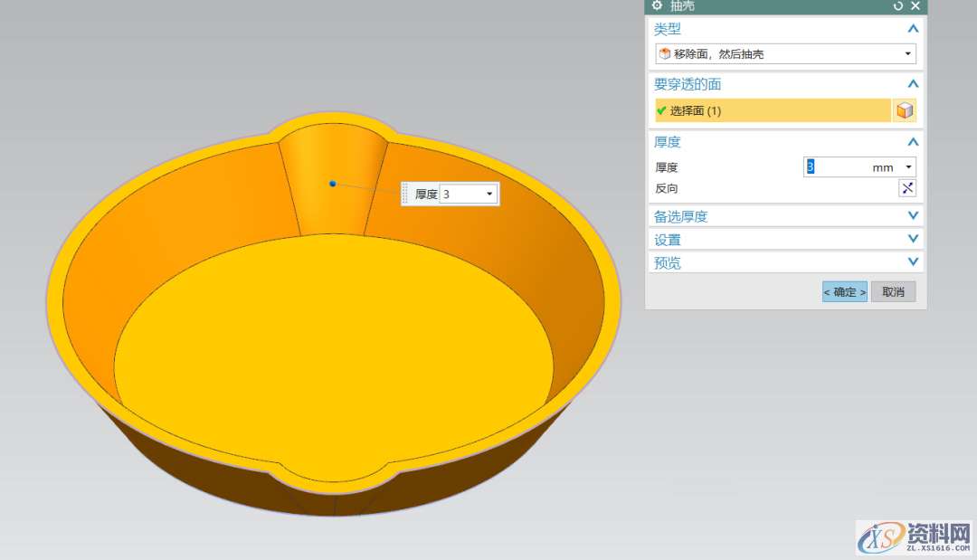Expand the 设置 section
This screenshot has width=977, height=560.
(x=913, y=240)
